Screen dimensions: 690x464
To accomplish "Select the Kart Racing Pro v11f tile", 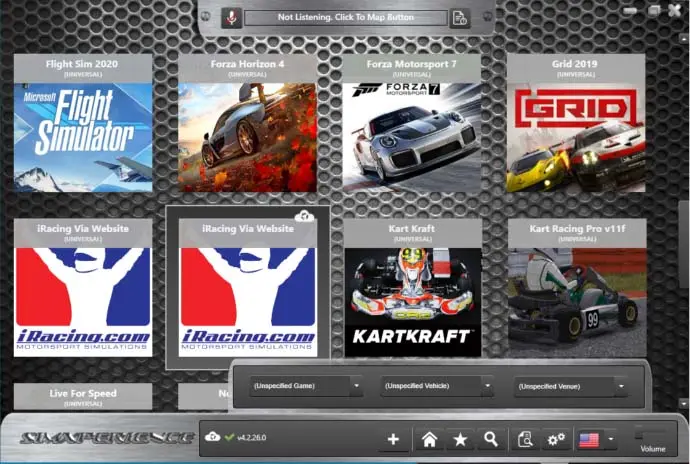I will (x=577, y=288).
